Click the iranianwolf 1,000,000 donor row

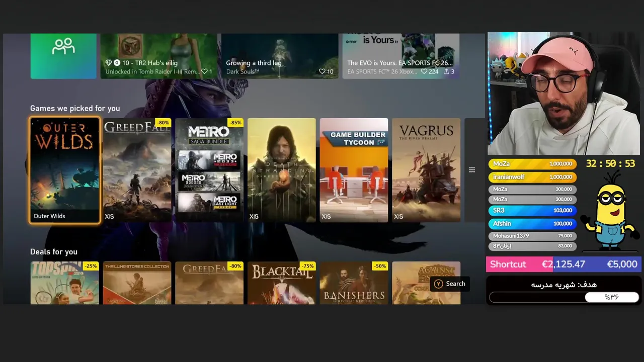(x=532, y=177)
